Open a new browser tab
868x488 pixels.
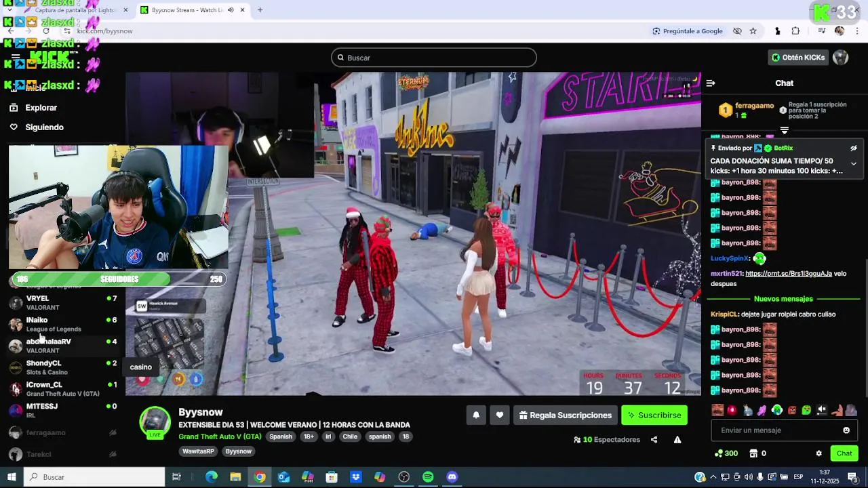260,10
